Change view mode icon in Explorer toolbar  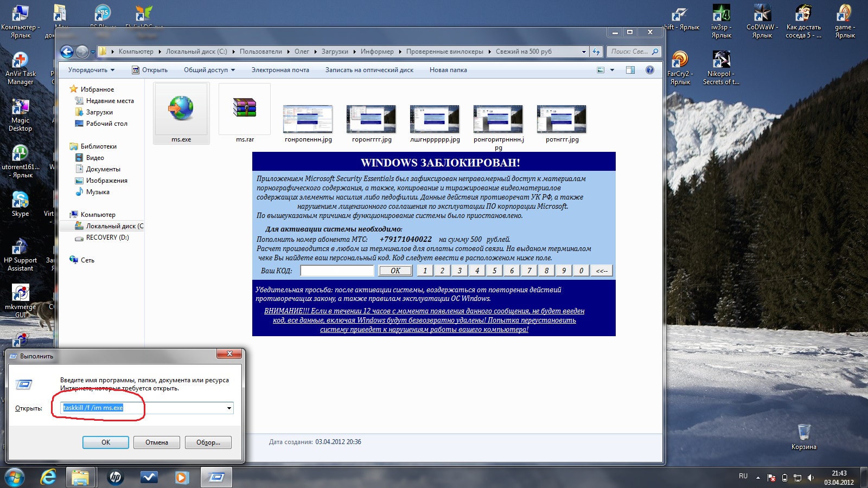point(601,70)
